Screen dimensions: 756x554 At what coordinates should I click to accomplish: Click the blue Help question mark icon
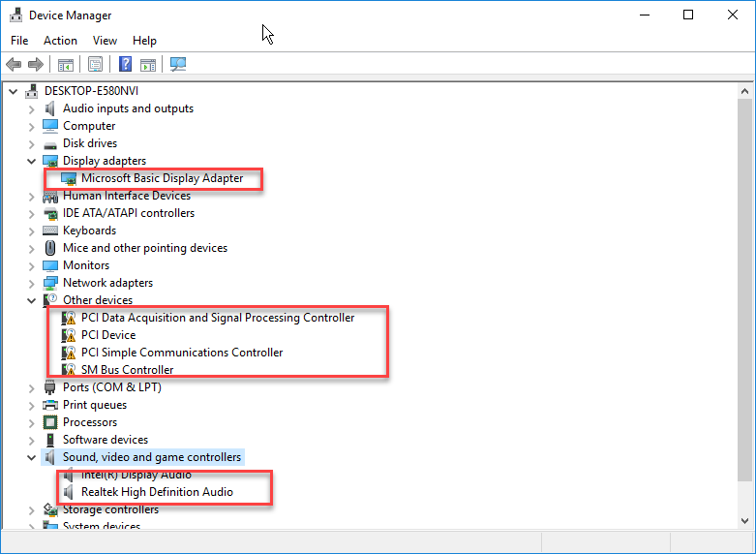[125, 65]
